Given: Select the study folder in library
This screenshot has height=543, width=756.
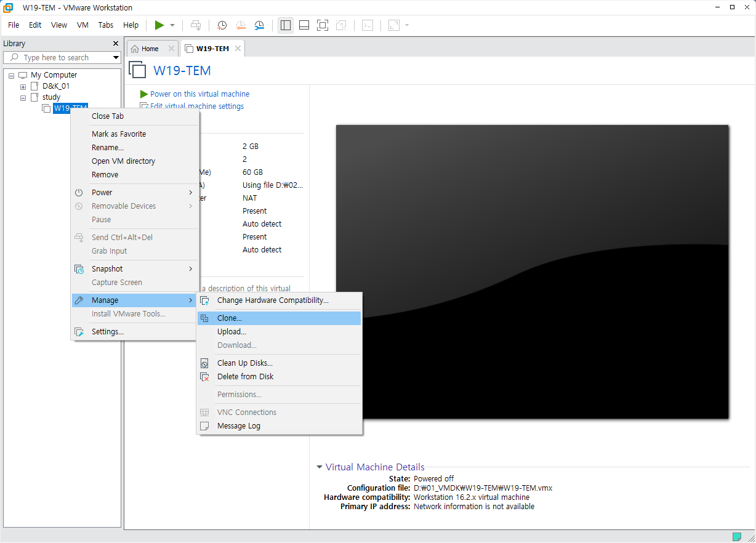Looking at the screenshot, I should pyautogui.click(x=51, y=97).
